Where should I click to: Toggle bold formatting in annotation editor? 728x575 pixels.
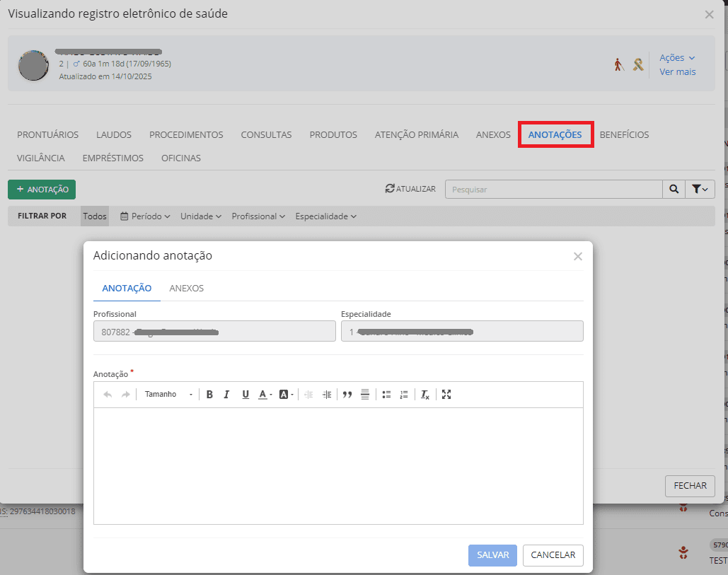pos(209,395)
